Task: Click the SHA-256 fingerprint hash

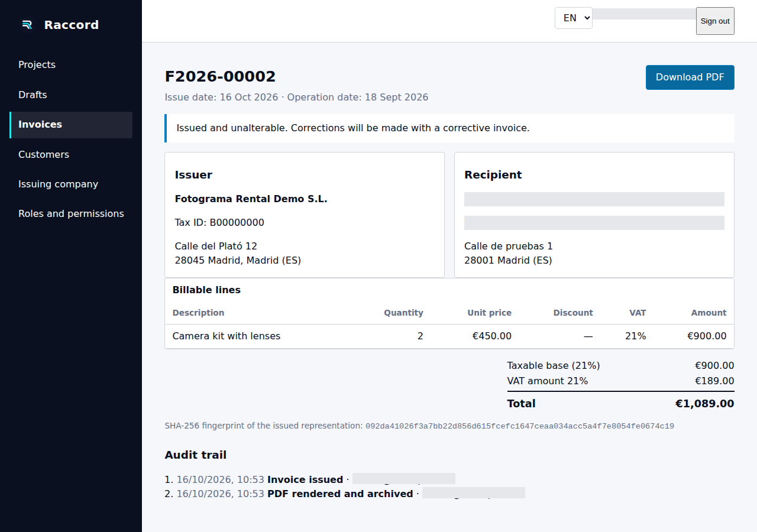Action: 520,426
